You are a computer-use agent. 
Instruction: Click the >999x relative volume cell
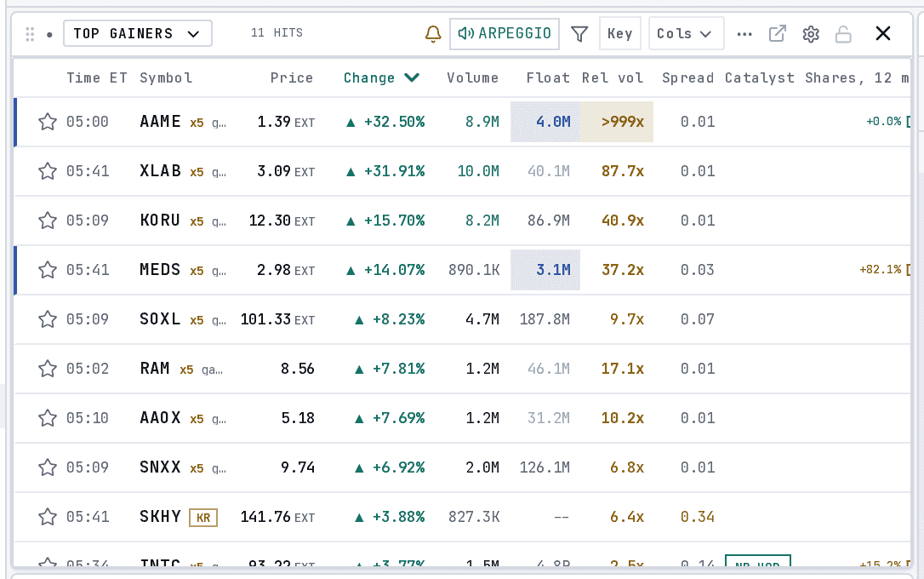617,122
